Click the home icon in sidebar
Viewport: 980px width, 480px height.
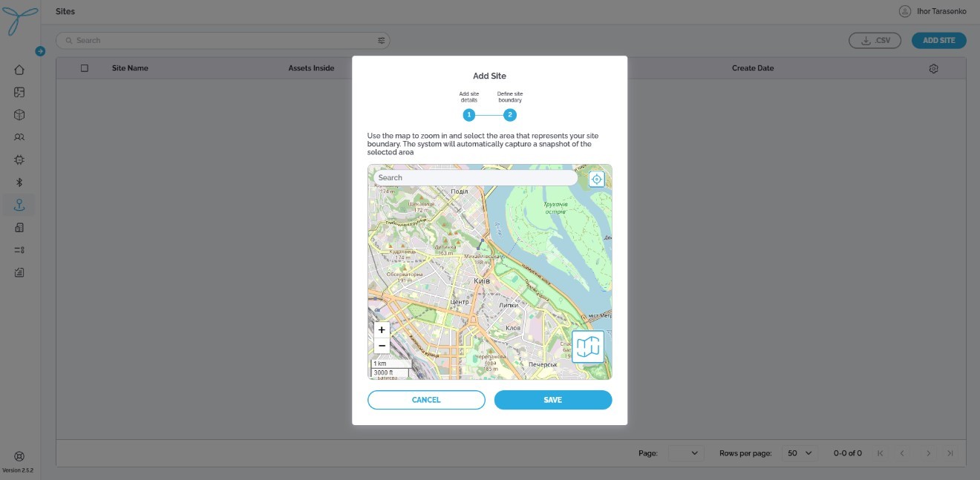click(x=19, y=70)
